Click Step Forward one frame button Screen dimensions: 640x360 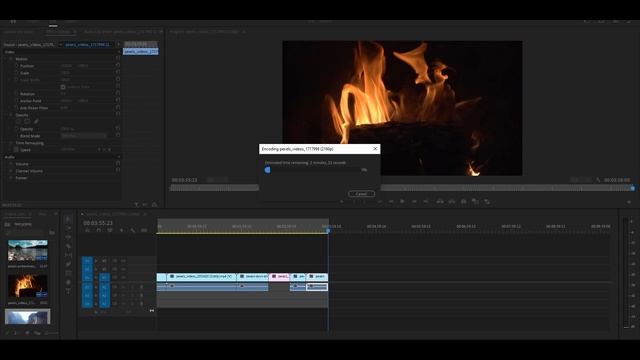(x=414, y=202)
